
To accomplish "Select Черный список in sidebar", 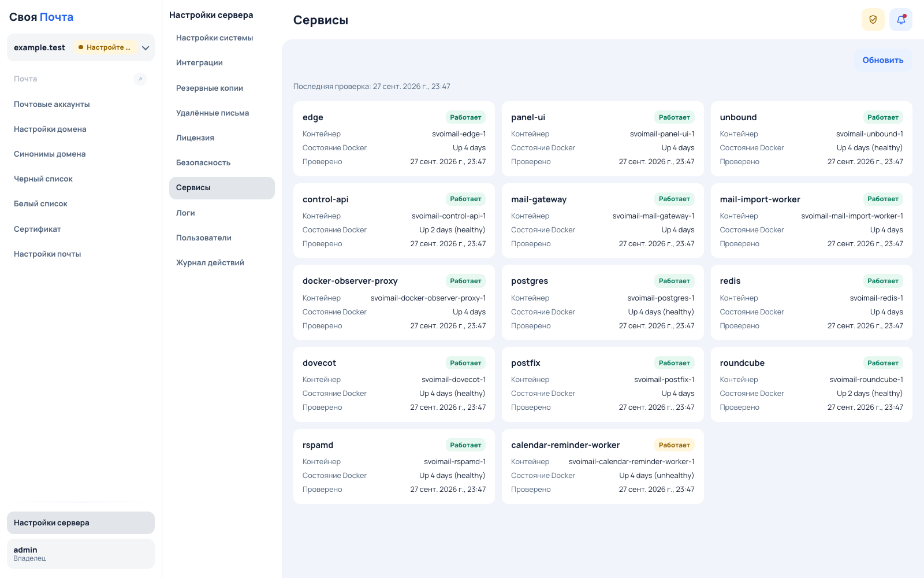I will pyautogui.click(x=81, y=179).
